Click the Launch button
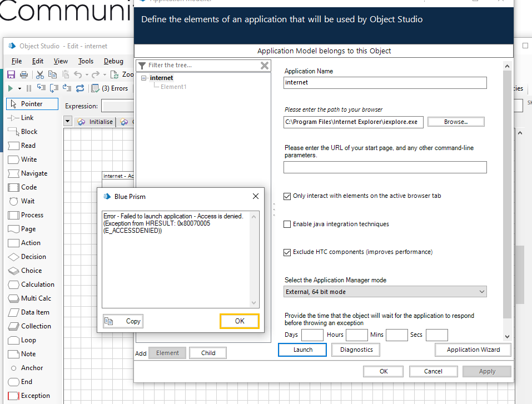532x404 pixels. coord(302,350)
